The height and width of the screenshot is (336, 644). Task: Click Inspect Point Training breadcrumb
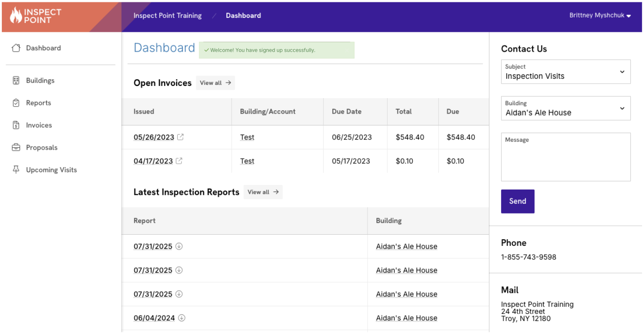click(x=167, y=15)
